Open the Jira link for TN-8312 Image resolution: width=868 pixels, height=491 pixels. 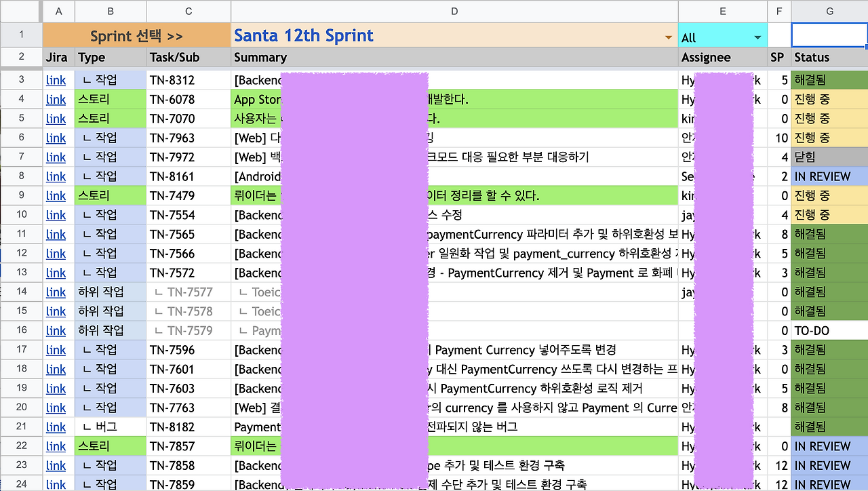coord(56,80)
